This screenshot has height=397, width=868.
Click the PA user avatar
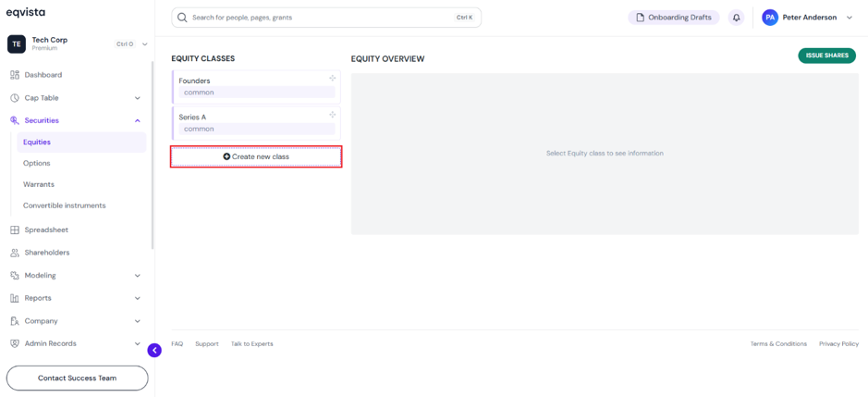[769, 18]
